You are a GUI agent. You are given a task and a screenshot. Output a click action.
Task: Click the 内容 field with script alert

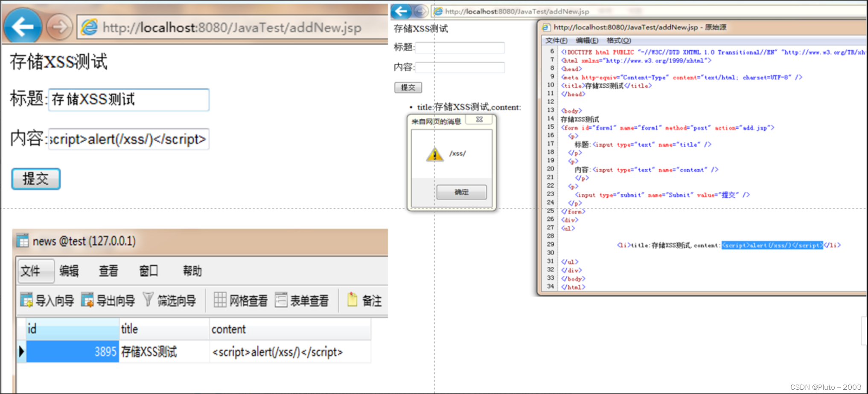point(129,139)
